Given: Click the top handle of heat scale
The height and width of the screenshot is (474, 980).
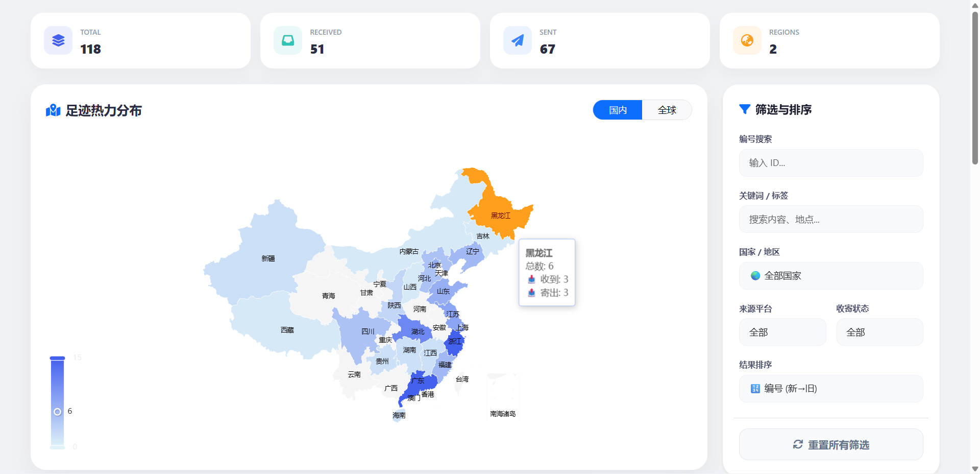Looking at the screenshot, I should (57, 358).
